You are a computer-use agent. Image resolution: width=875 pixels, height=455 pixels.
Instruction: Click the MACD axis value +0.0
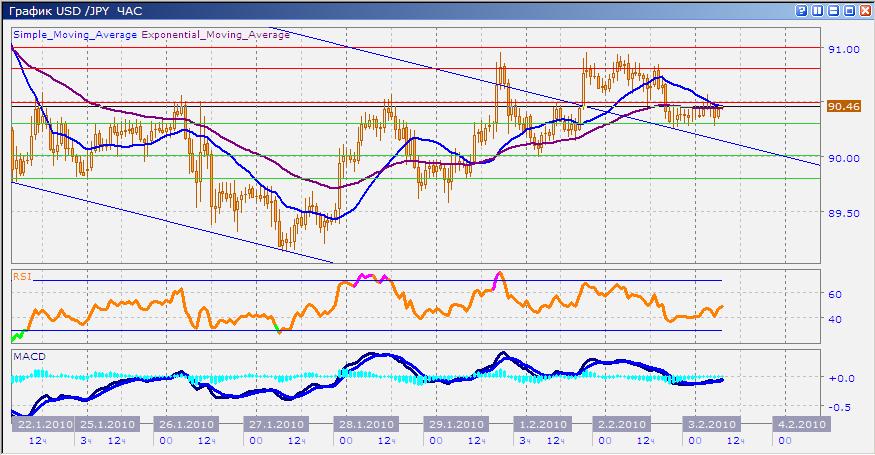click(x=841, y=378)
